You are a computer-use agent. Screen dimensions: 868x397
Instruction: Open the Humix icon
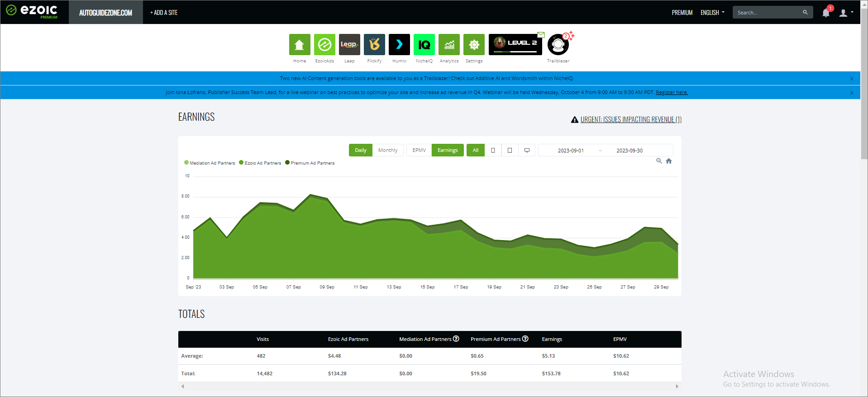coord(399,44)
